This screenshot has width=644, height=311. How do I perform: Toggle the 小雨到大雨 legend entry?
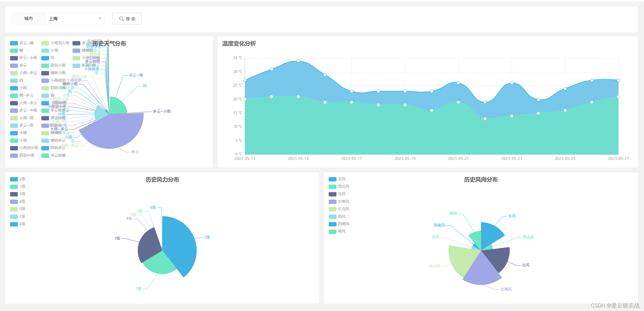pyautogui.click(x=55, y=43)
